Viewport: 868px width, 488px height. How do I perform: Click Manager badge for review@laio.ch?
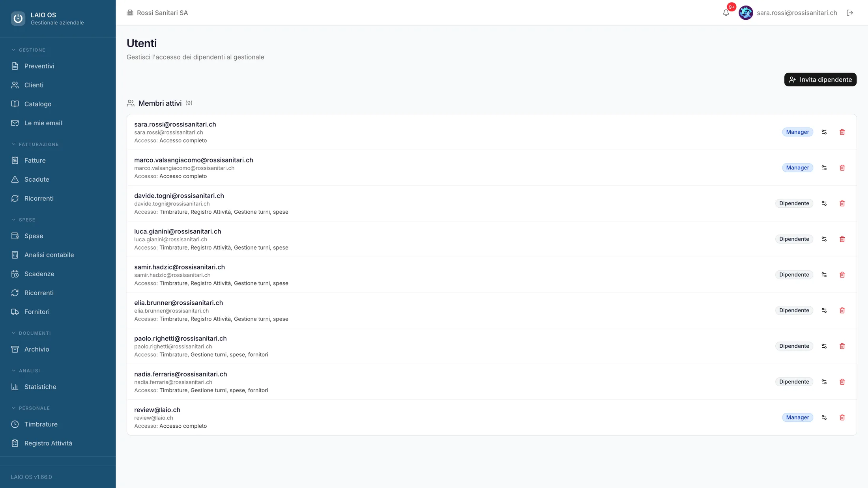[797, 417]
